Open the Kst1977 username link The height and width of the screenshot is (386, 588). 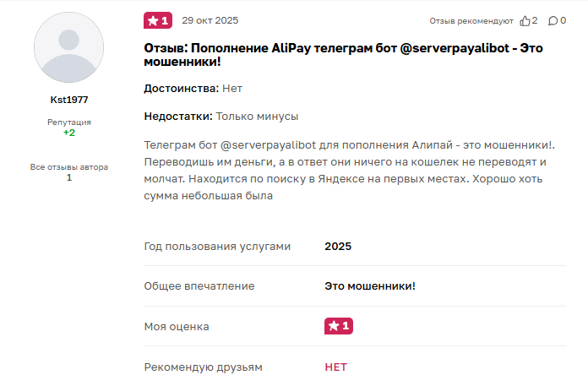(x=69, y=100)
